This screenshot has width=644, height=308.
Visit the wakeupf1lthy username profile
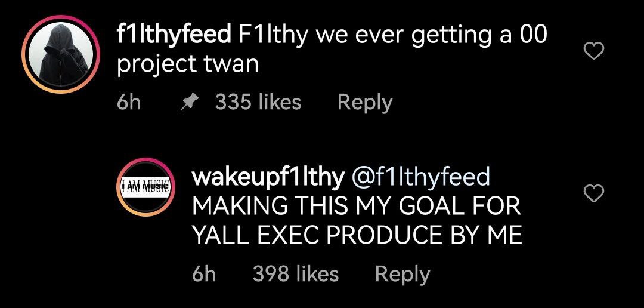(x=268, y=178)
